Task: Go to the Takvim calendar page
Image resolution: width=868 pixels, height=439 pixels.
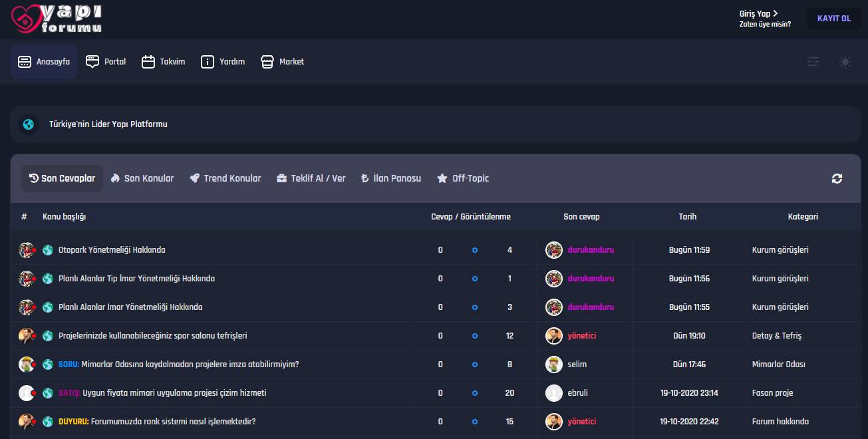Action: pyautogui.click(x=163, y=62)
